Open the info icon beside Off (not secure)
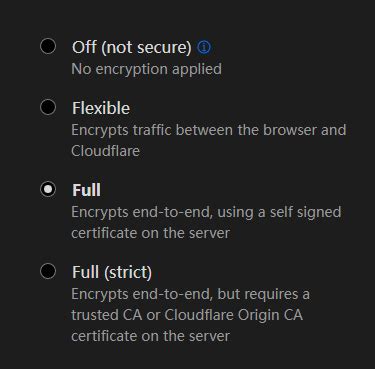Screen dimensions: 375x369 [204, 47]
